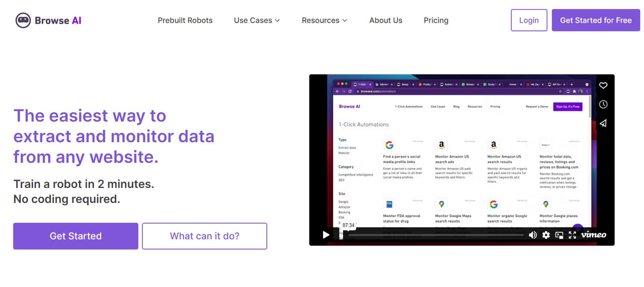Play the Vimeo video

point(326,235)
